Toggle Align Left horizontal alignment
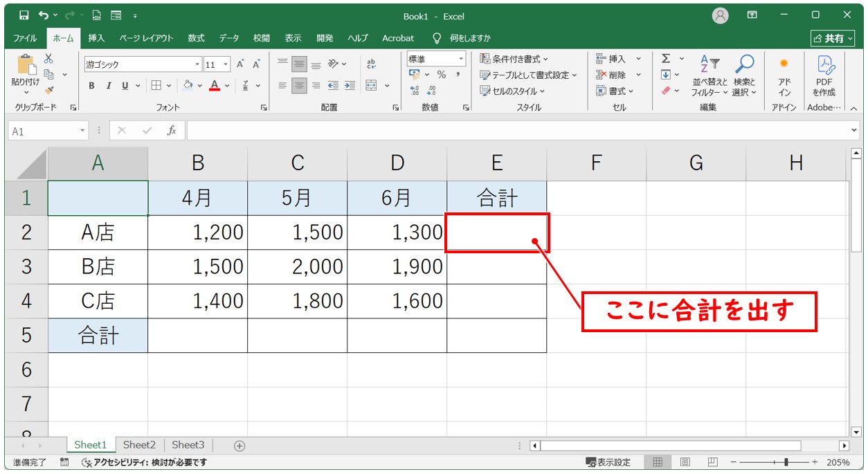This screenshot has height=474, width=868. click(283, 86)
